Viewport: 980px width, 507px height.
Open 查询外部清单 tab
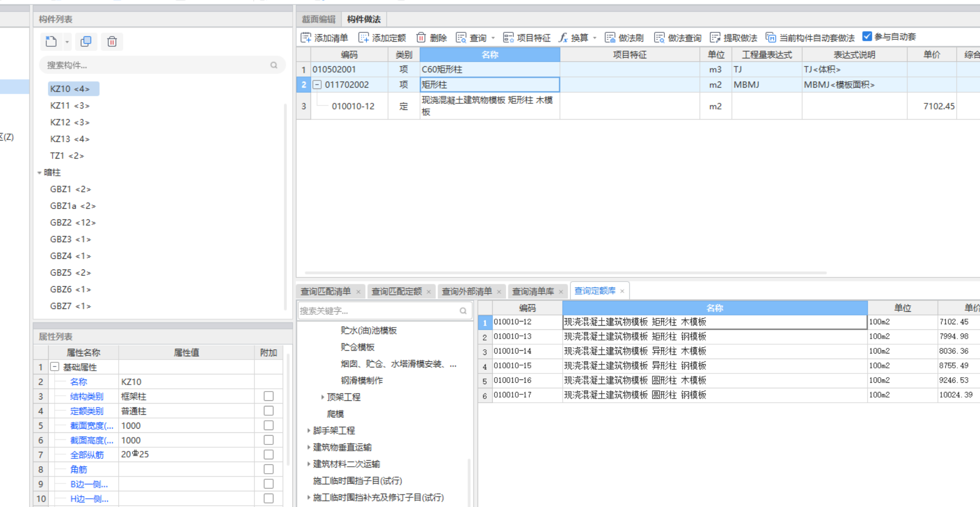(x=467, y=291)
